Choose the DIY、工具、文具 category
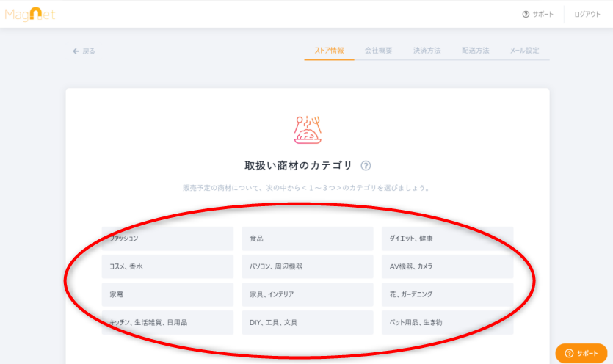Screen dimensions: 613x364 308,323
